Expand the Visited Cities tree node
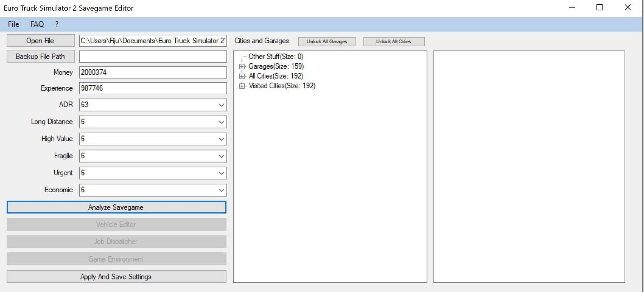Viewport: 644px width, 292px height. 242,86
